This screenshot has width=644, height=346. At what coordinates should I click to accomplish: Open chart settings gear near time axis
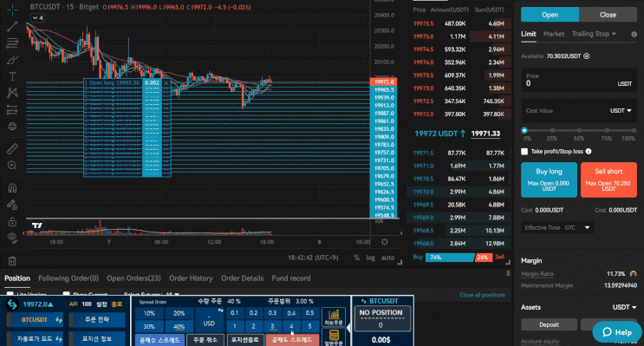[x=385, y=242]
